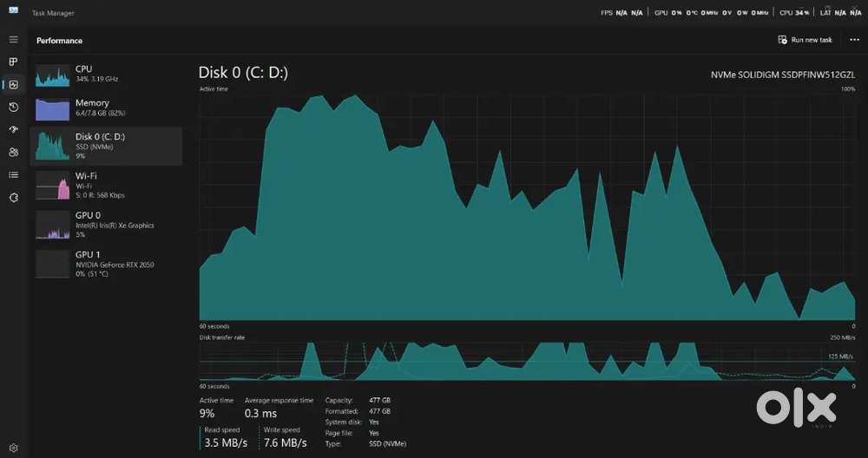Open the three-dot more options menu

click(854, 40)
